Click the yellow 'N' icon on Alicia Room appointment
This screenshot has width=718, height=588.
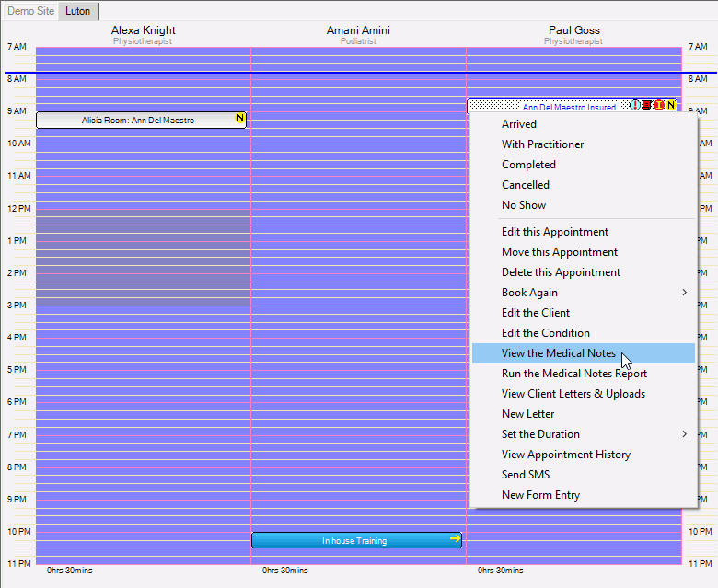point(240,119)
